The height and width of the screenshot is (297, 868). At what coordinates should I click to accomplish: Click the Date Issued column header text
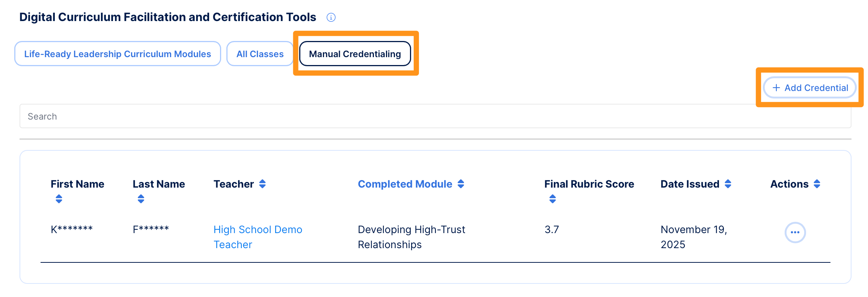(690, 184)
